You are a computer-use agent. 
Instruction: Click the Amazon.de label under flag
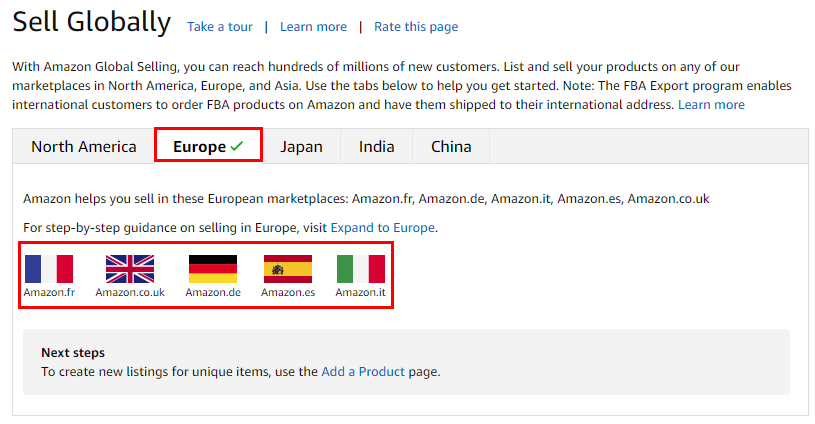point(213,292)
